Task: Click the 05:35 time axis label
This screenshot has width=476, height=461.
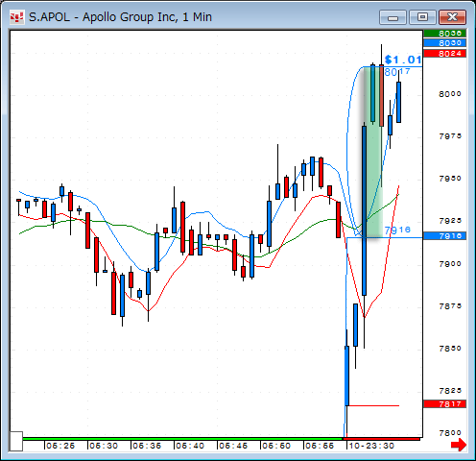Action: click(x=147, y=446)
